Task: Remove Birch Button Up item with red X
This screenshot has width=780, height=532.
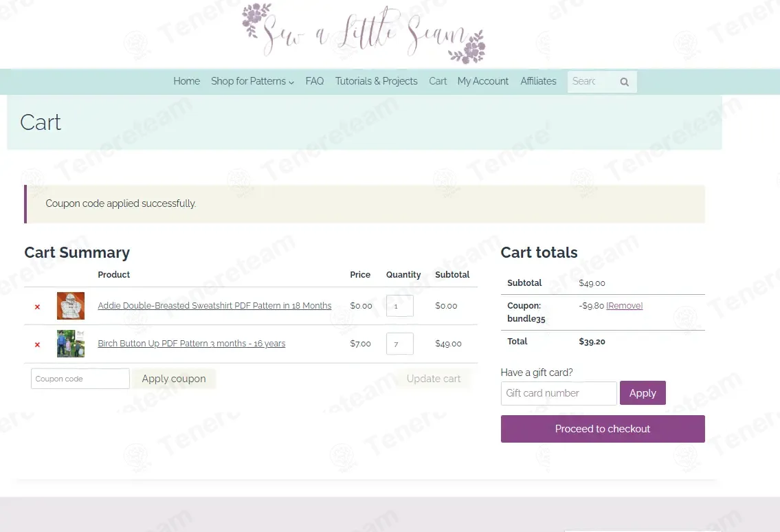Action: [37, 344]
